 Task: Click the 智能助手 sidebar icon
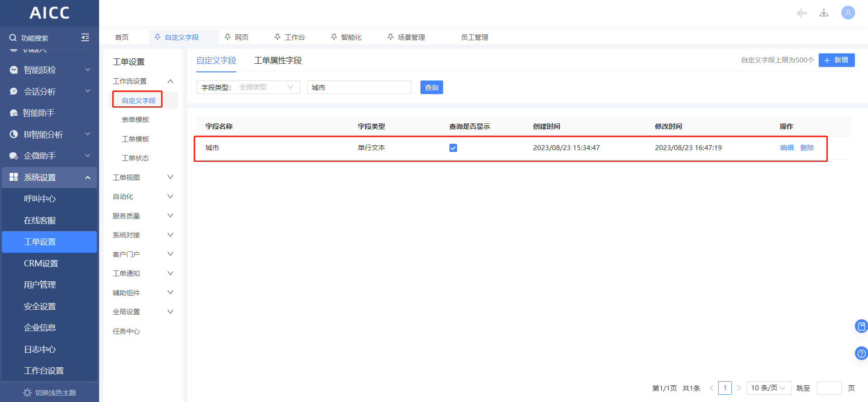14,113
